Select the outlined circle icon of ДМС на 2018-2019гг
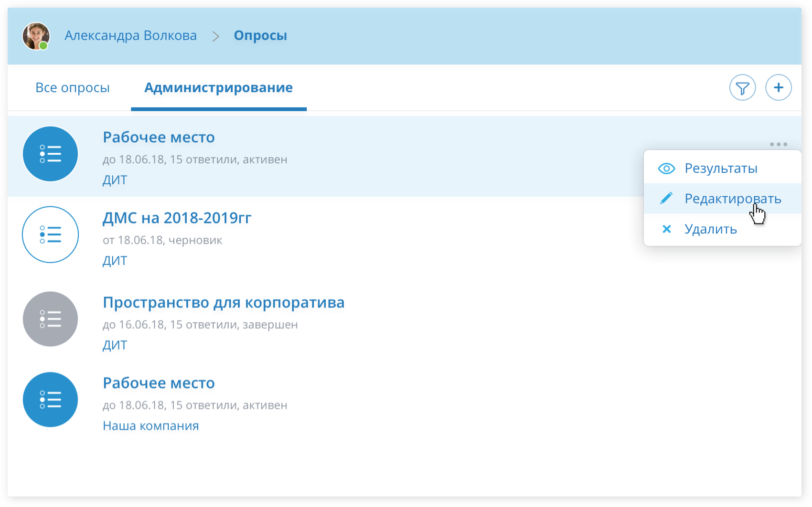 (50, 234)
